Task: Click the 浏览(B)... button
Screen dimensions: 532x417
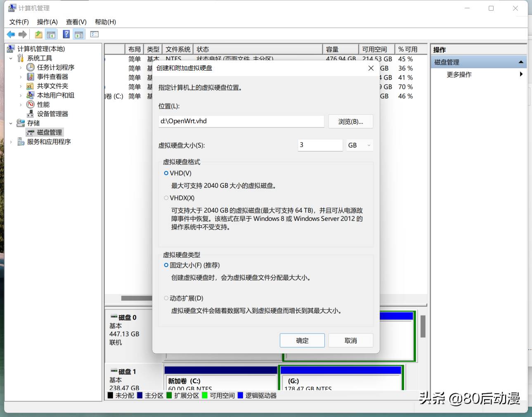Action: [351, 121]
